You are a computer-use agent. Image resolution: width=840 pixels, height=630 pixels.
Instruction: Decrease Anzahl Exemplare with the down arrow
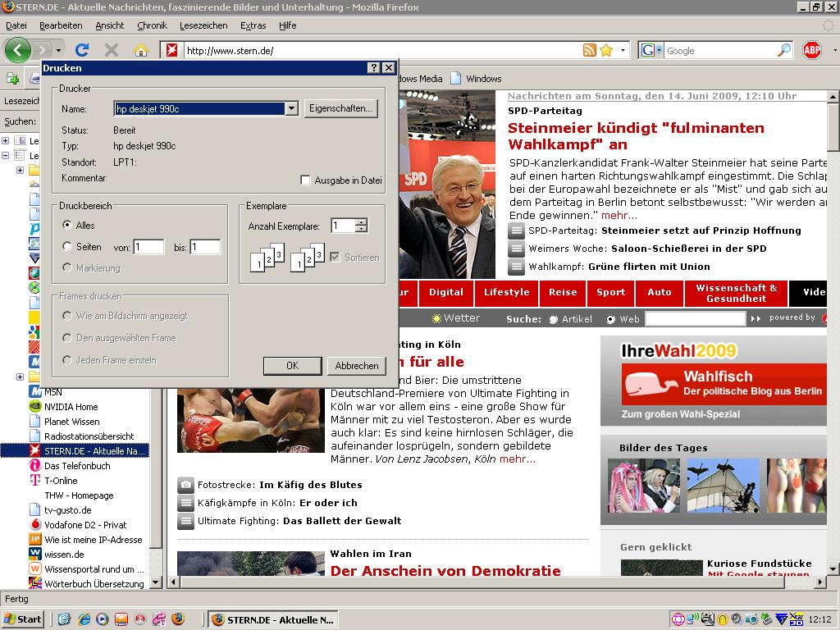(362, 230)
